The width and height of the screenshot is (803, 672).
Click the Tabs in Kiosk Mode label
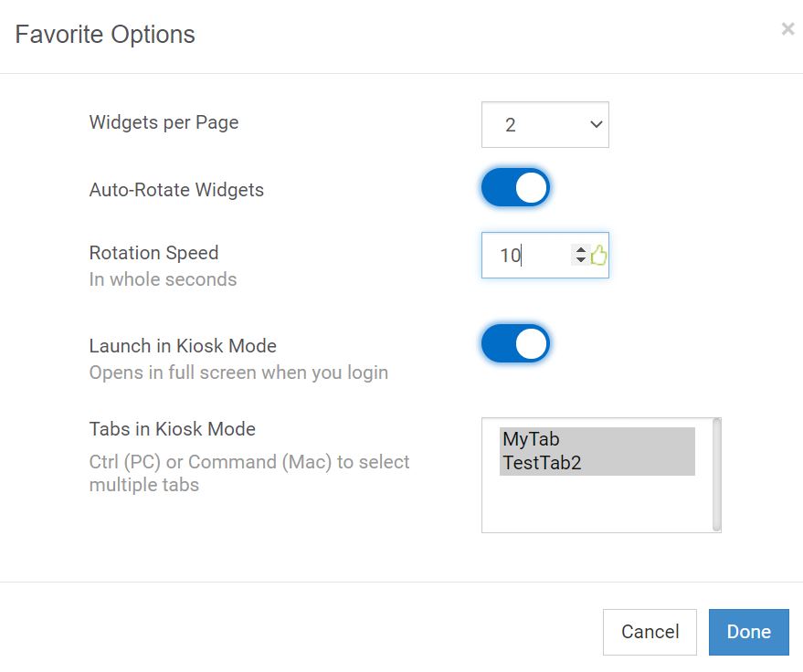pos(172,429)
